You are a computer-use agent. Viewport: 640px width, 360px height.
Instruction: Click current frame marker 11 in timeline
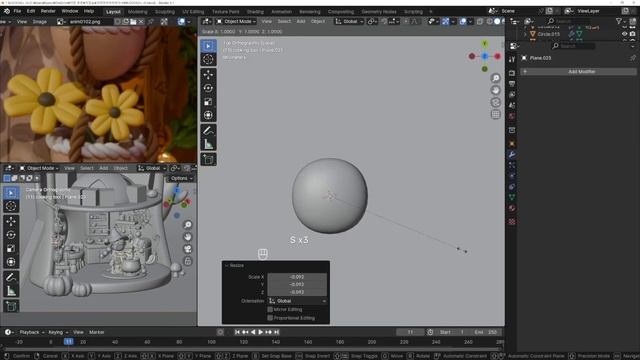[x=68, y=342]
